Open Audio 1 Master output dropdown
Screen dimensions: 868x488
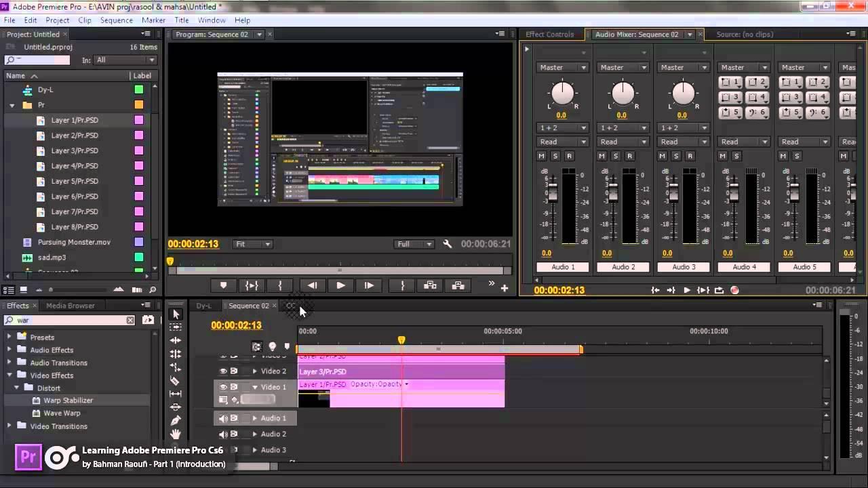tap(563, 67)
